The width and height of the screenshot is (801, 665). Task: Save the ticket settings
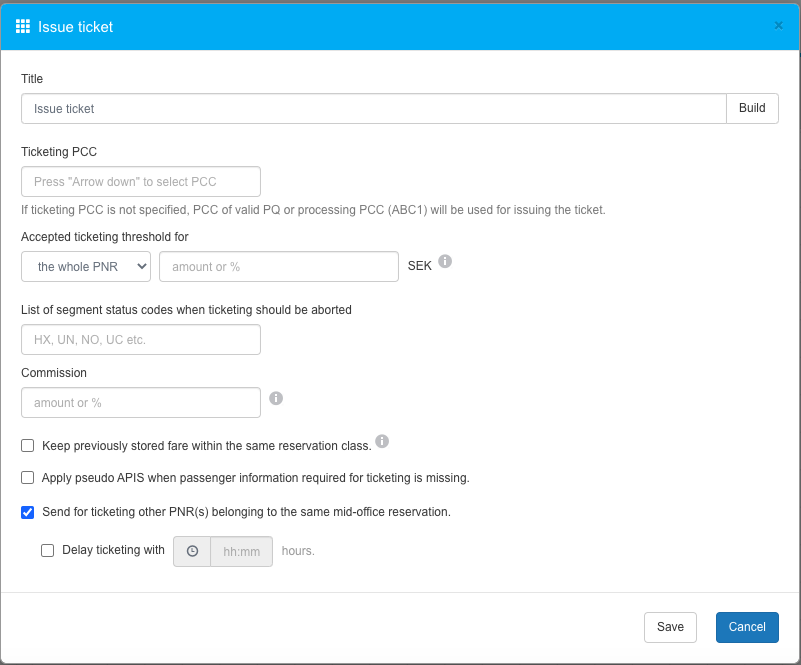670,627
